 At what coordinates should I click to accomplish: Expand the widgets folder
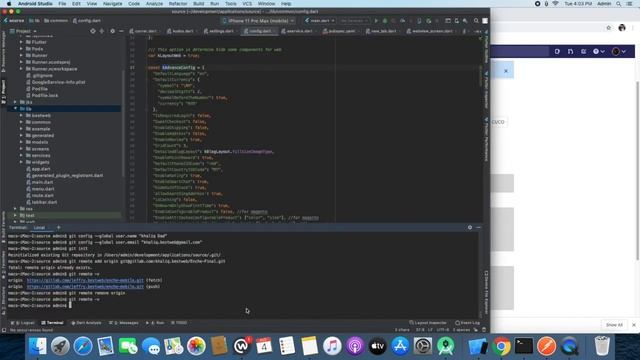coord(21,162)
